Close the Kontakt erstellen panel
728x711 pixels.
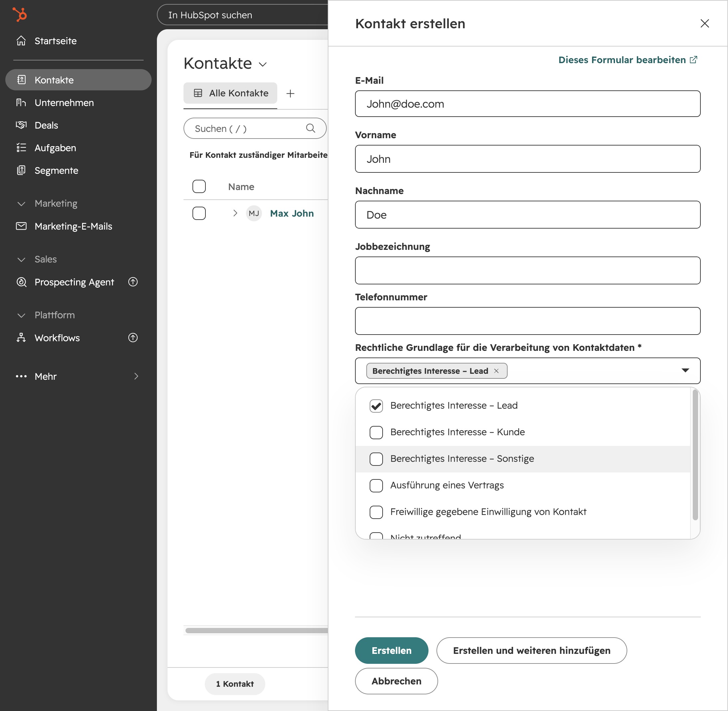click(x=704, y=24)
